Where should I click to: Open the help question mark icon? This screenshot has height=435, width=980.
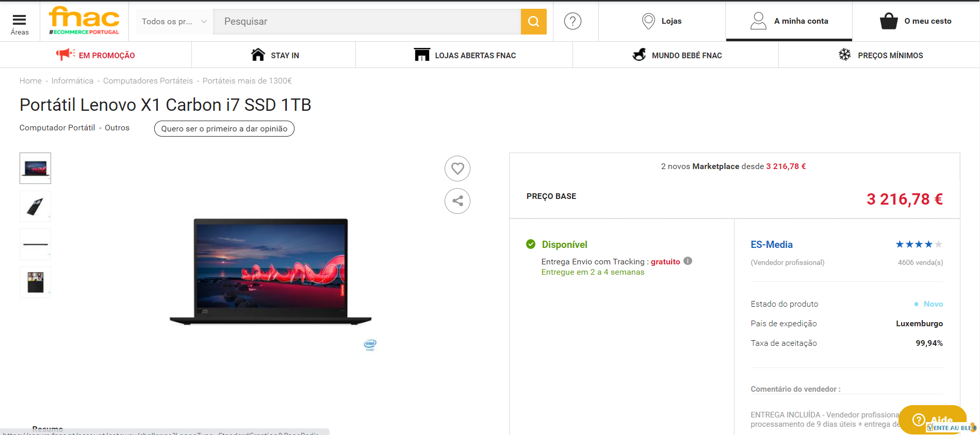coord(573,21)
